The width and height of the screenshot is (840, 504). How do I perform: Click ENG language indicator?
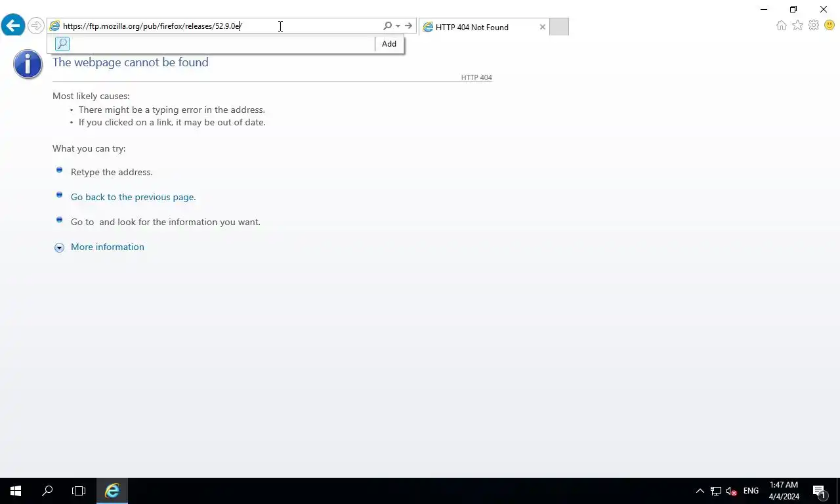(751, 491)
